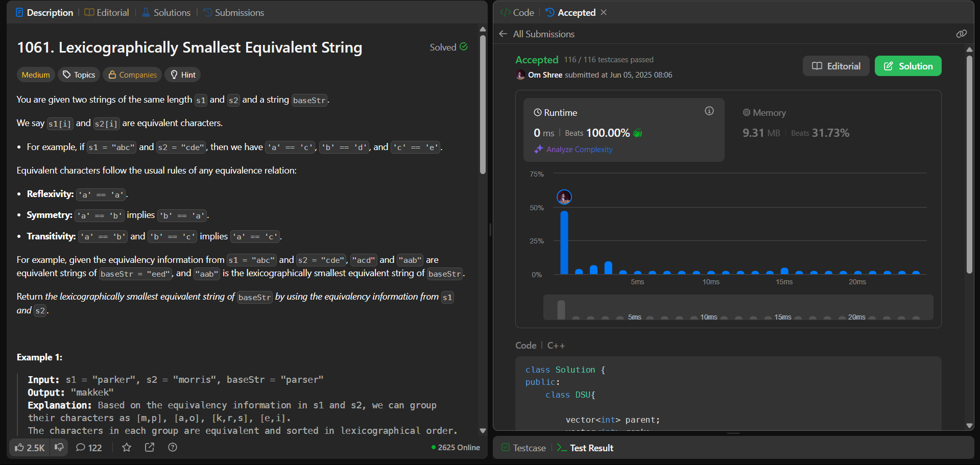Screen dimensions: 980x465
Task: Select the Runtime stats card
Action: click(x=624, y=130)
